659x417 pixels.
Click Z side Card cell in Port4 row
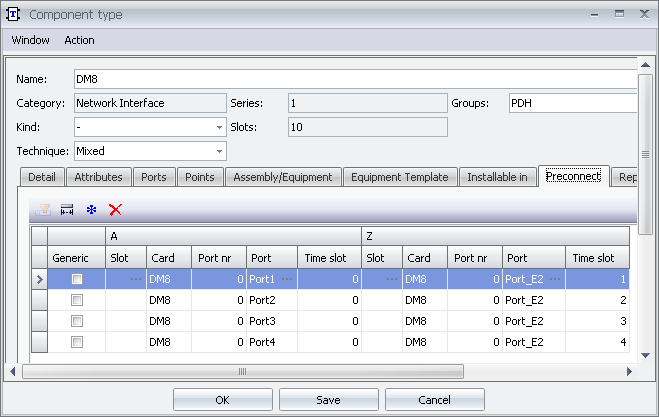click(x=424, y=342)
